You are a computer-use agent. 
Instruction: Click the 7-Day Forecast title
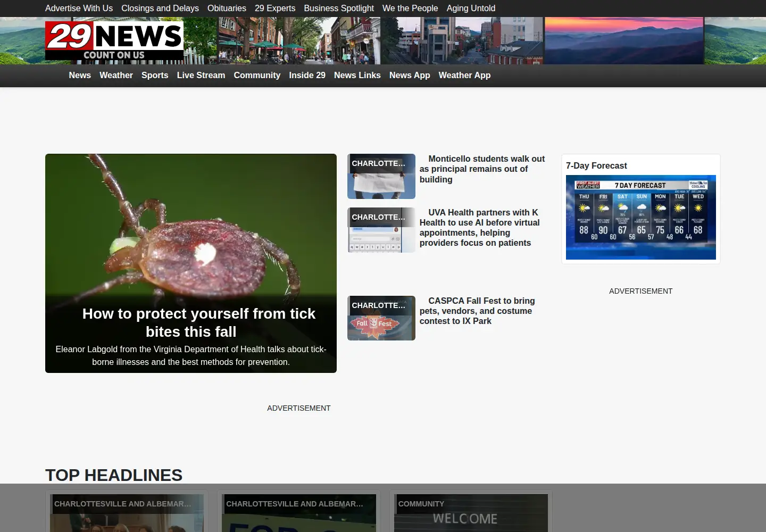click(596, 166)
